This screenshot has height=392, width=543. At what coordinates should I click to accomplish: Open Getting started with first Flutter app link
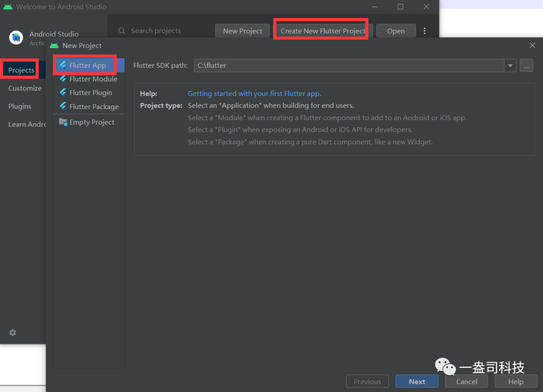254,93
